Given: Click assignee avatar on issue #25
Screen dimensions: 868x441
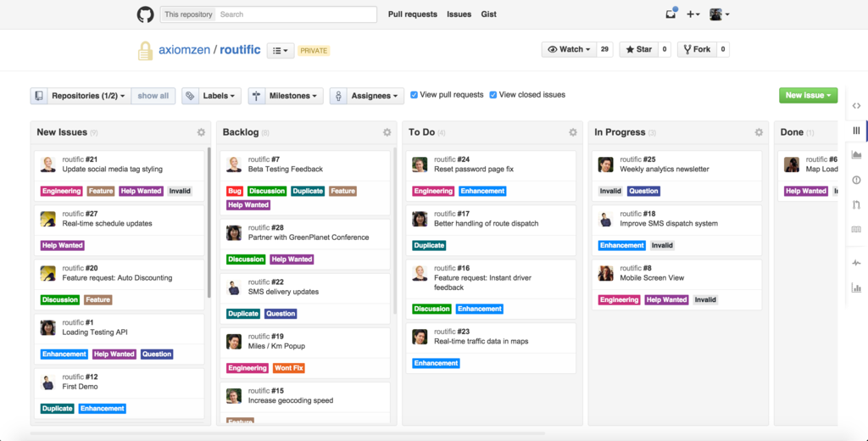Looking at the screenshot, I should (x=606, y=165).
